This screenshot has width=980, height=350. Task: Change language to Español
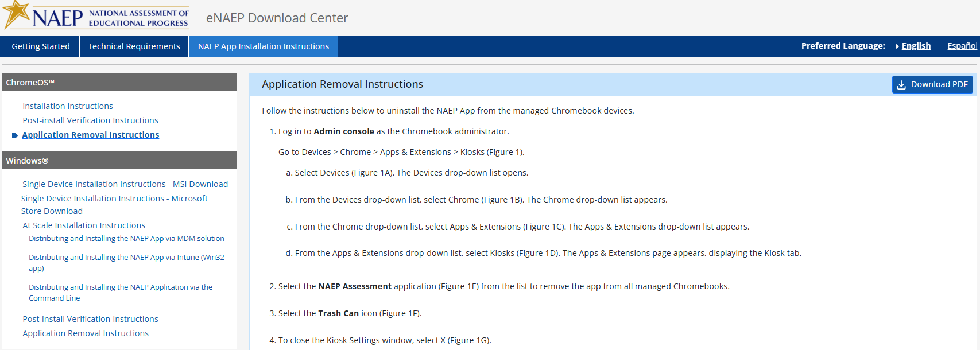(962, 46)
